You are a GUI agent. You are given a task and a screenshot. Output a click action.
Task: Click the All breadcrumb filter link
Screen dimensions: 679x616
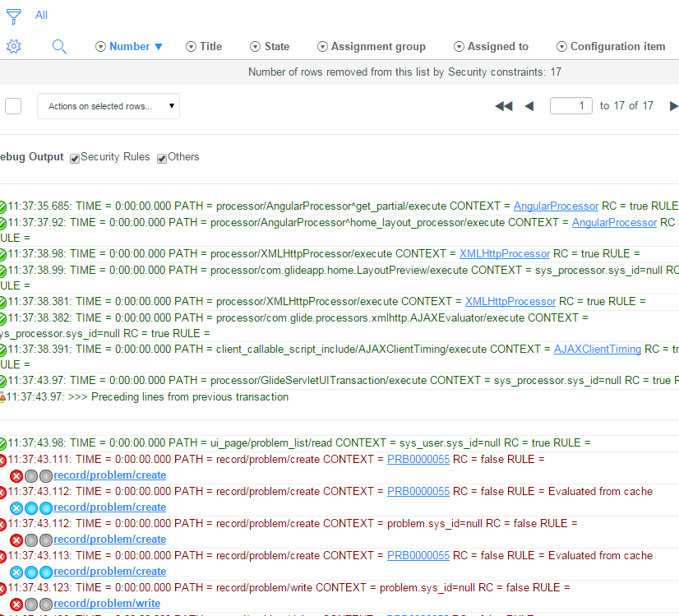pos(41,15)
